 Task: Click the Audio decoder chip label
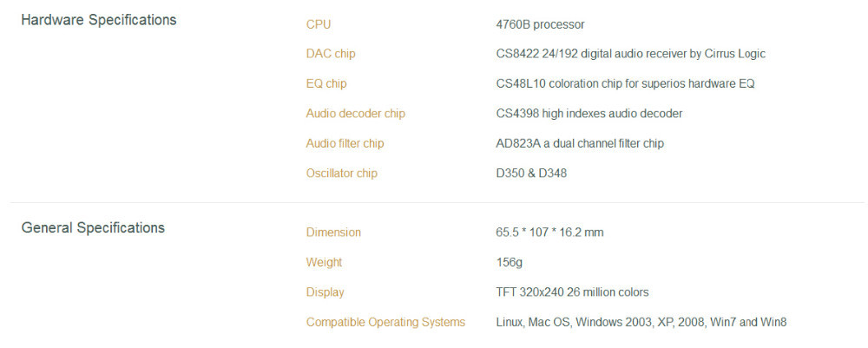click(x=355, y=114)
